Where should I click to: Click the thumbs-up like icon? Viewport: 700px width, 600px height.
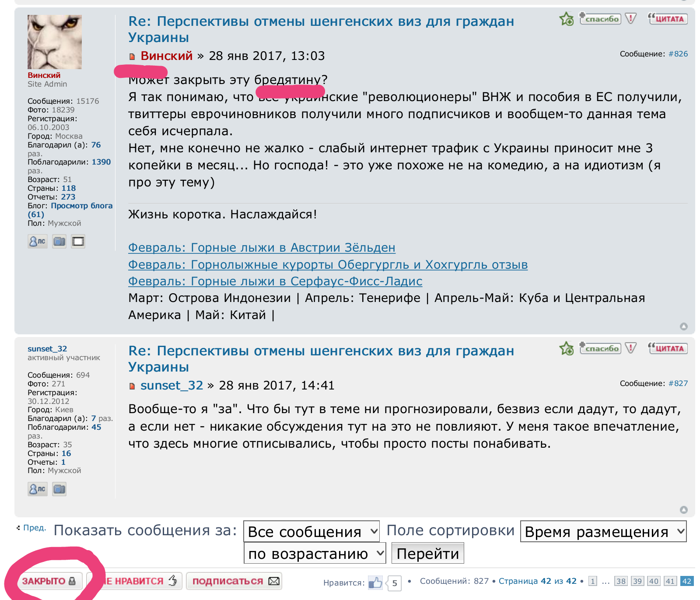(375, 582)
